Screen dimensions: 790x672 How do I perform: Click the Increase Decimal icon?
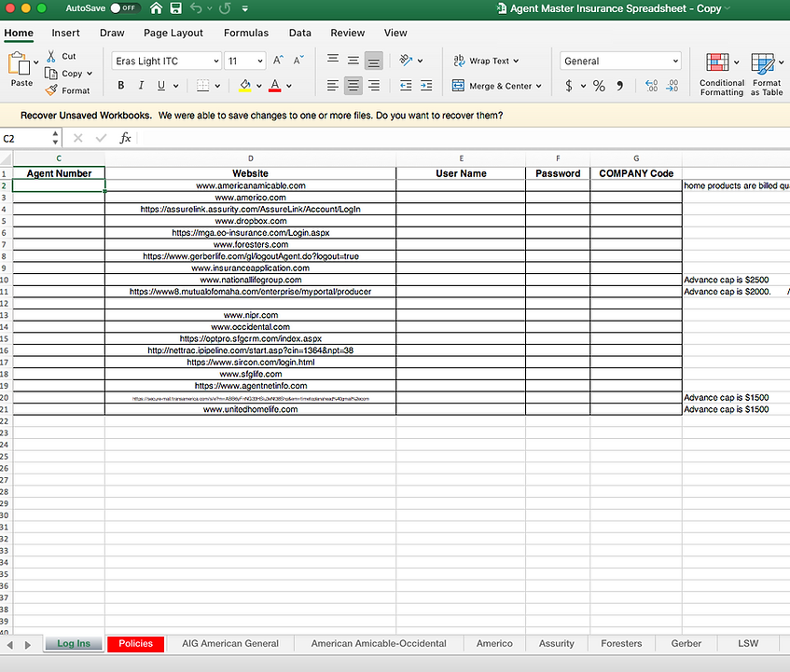click(651, 86)
